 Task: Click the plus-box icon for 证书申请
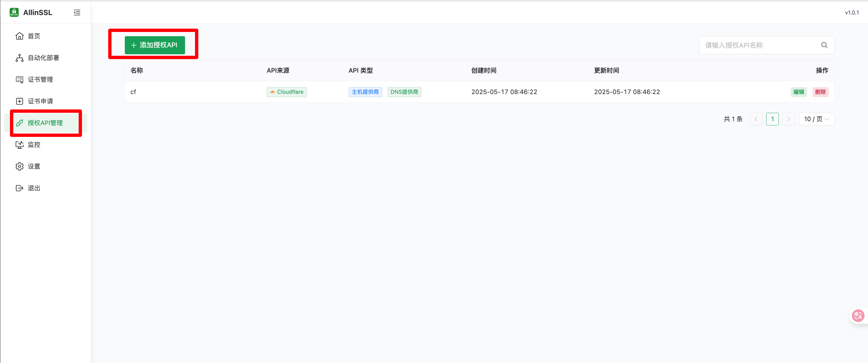click(x=20, y=101)
